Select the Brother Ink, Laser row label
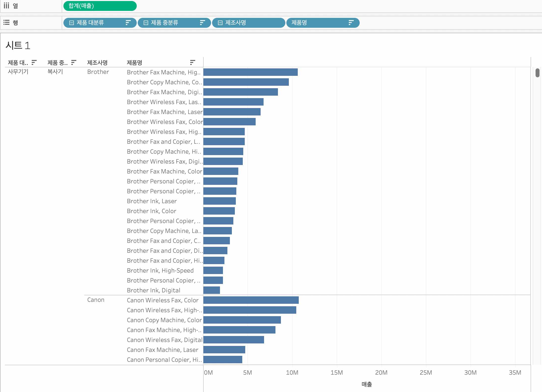Viewport: 542px width, 392px height. coord(152,201)
